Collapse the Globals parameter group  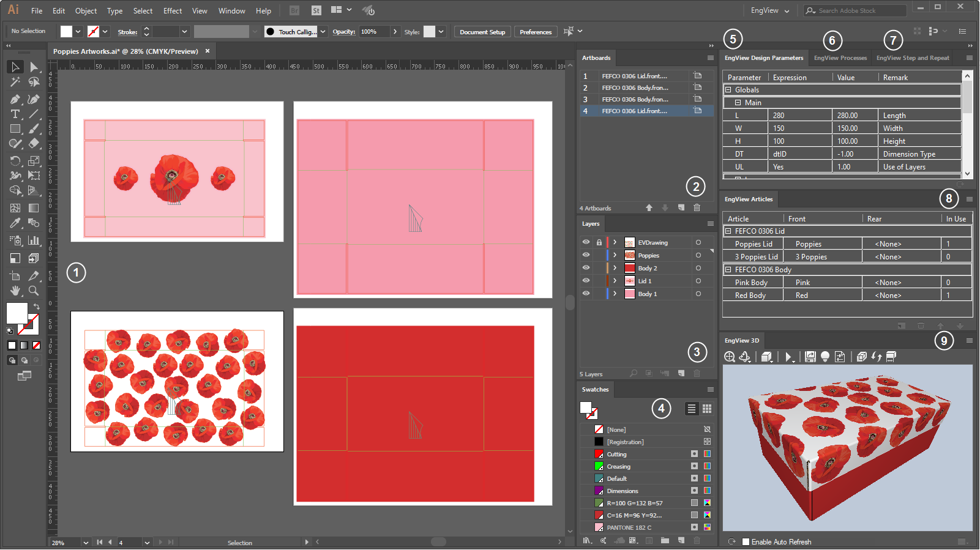728,90
